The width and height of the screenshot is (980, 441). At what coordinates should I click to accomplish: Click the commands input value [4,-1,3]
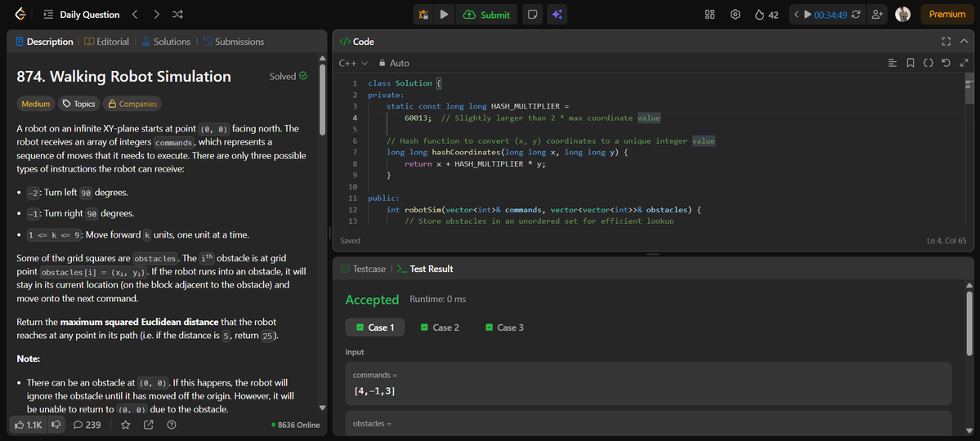click(374, 391)
